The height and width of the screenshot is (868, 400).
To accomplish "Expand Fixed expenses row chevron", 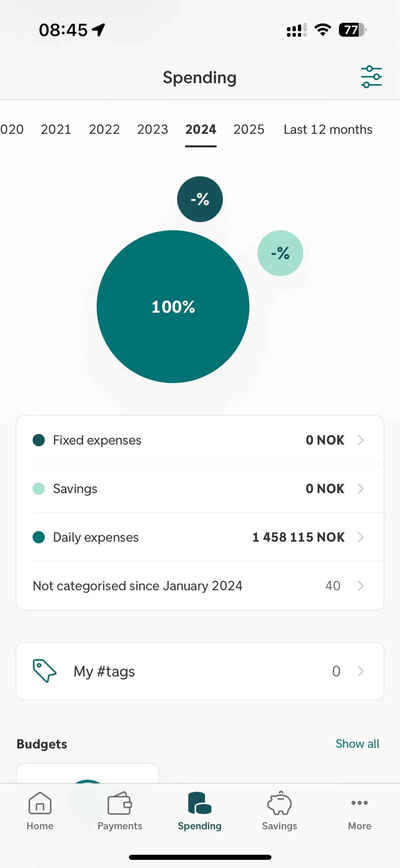I will (361, 440).
